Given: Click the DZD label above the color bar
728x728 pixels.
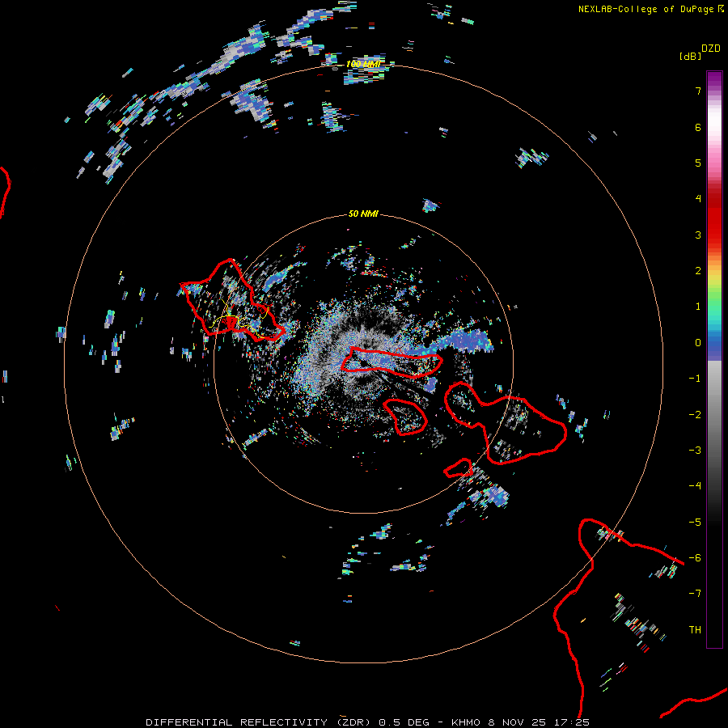Looking at the screenshot, I should [711, 49].
